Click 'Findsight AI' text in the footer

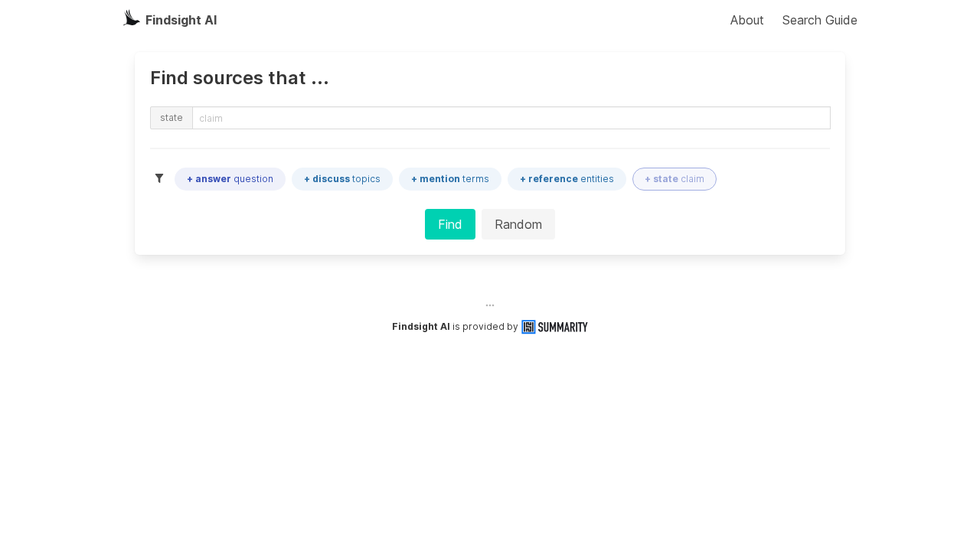[x=421, y=325]
